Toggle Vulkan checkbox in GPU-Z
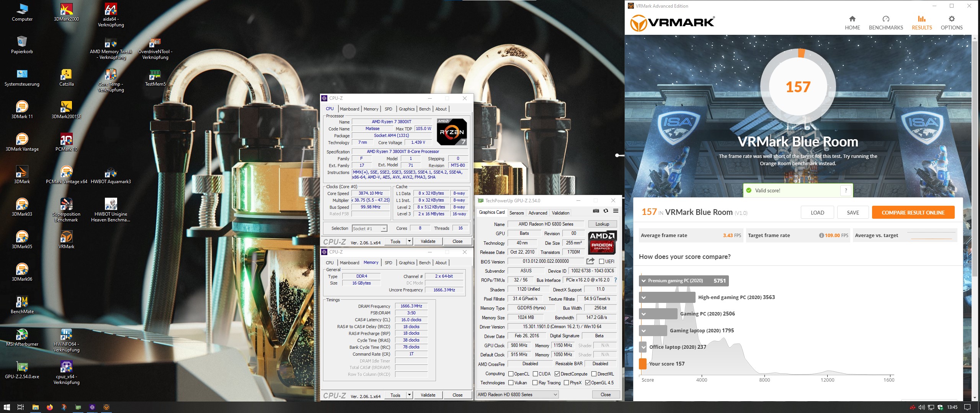Screen dimensions: 980x413 pyautogui.click(x=511, y=383)
